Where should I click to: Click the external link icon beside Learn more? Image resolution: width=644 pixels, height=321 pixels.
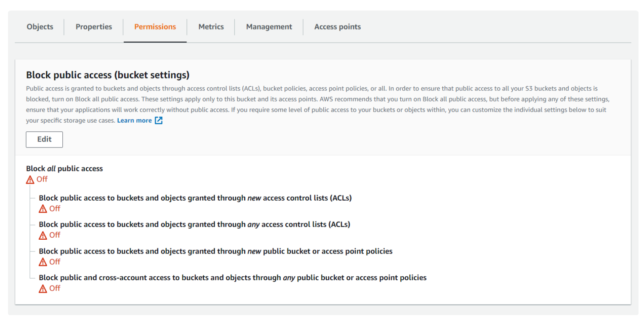(x=159, y=120)
